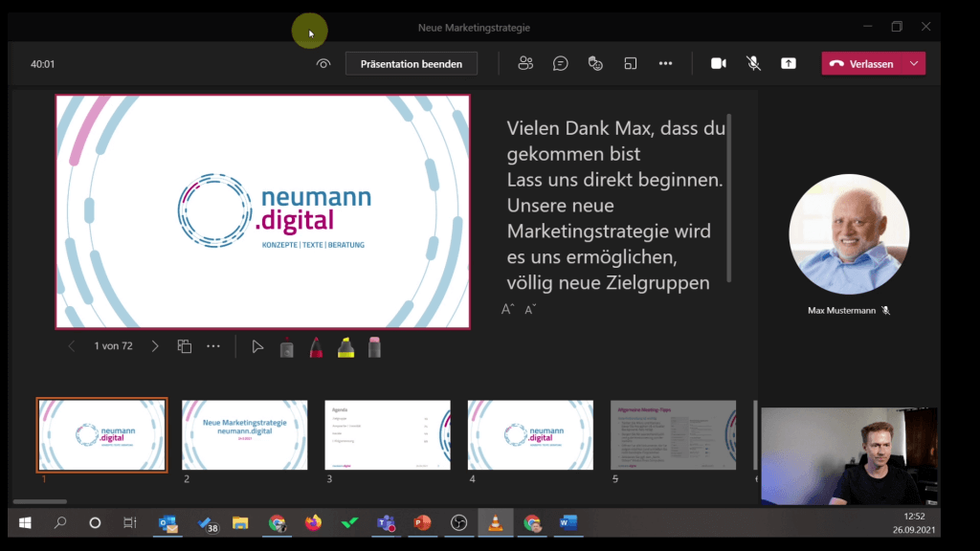Select slide 1 thumbnail
Image resolution: width=980 pixels, height=551 pixels.
click(x=101, y=435)
